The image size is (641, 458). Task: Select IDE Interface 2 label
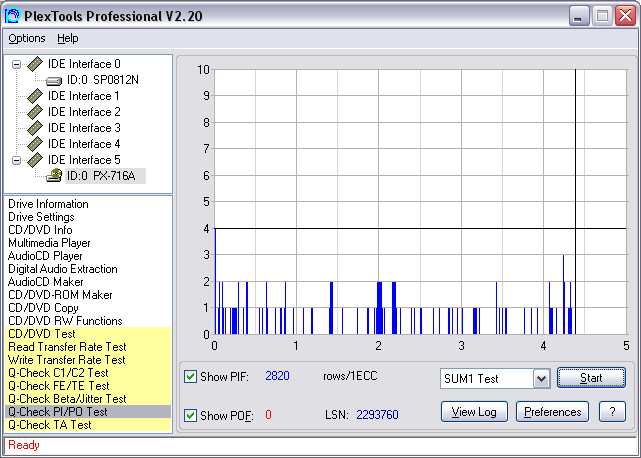tap(84, 112)
